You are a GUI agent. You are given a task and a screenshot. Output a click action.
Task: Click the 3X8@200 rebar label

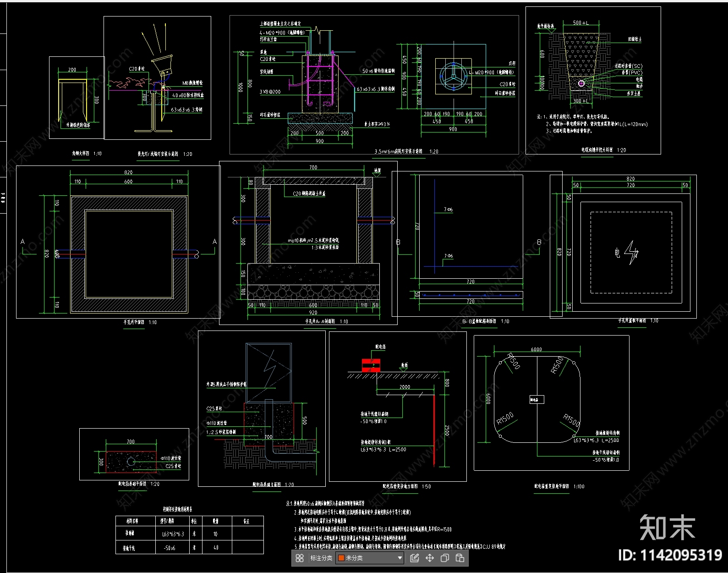pyautogui.click(x=270, y=92)
